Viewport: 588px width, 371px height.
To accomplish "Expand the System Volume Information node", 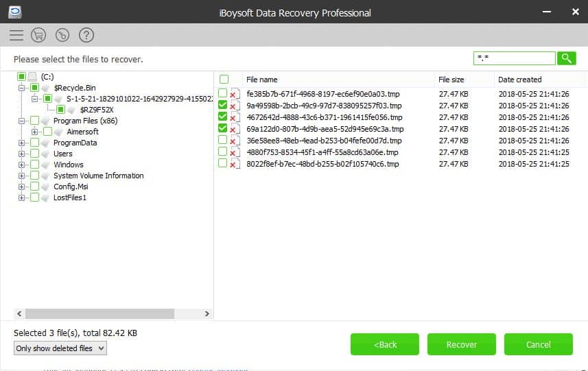I will 21,176.
